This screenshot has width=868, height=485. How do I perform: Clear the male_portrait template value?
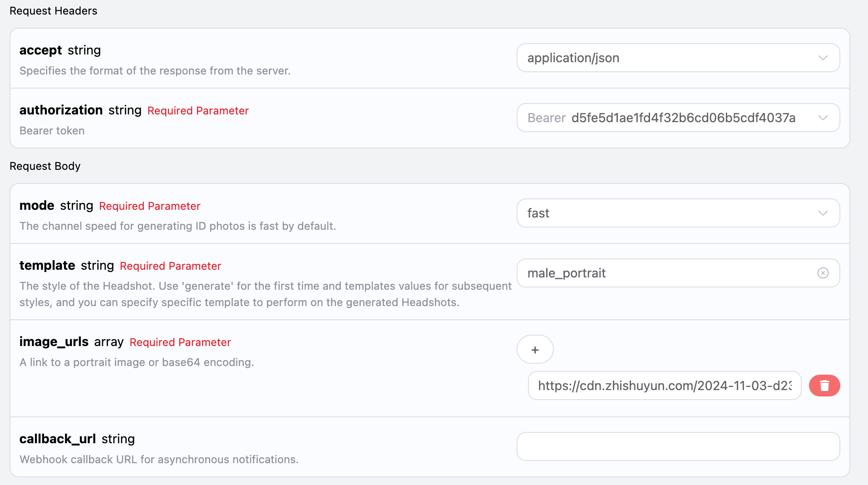click(x=823, y=273)
